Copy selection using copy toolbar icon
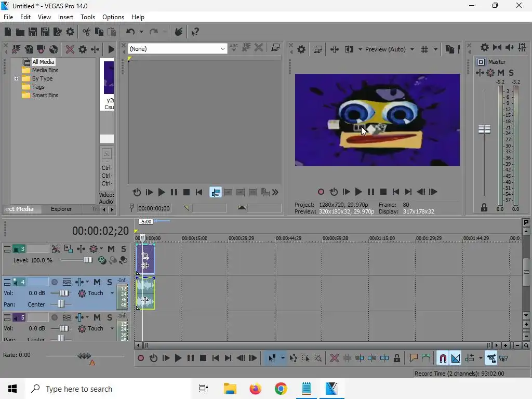The height and width of the screenshot is (399, 532). pyautogui.click(x=99, y=32)
